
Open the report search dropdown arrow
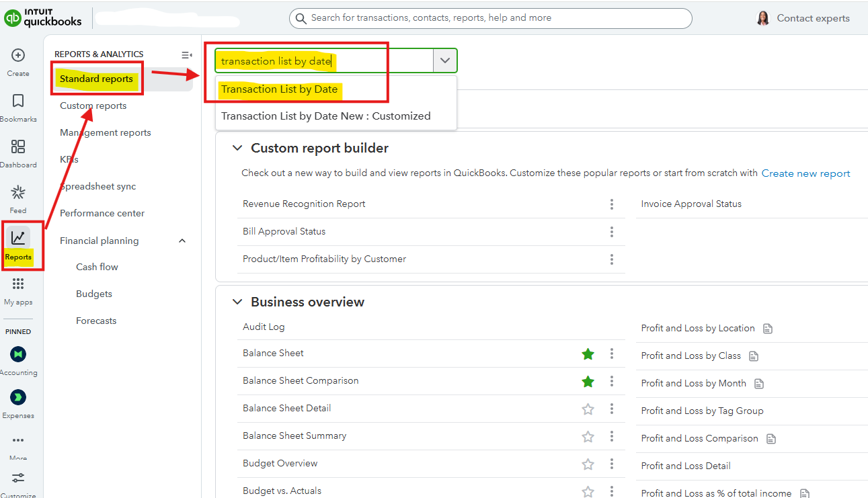[444, 60]
